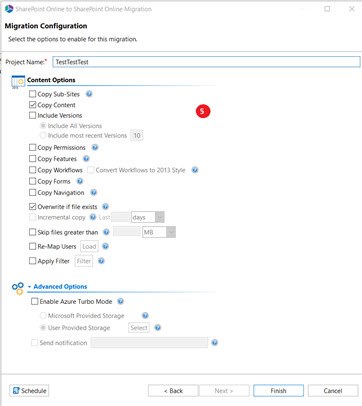Check Copy Forms option
The image size is (362, 406).
32,181
